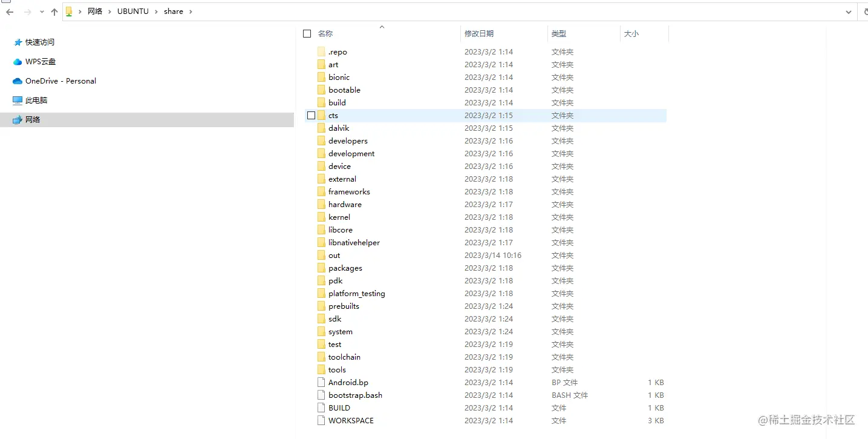Click the device folder icon
868x439 pixels.
pyautogui.click(x=321, y=166)
